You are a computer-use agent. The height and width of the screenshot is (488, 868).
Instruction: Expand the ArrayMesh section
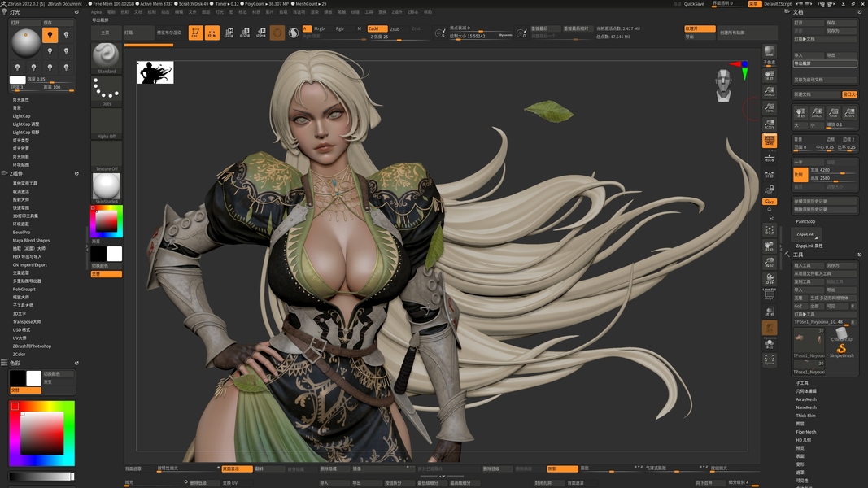click(806, 399)
